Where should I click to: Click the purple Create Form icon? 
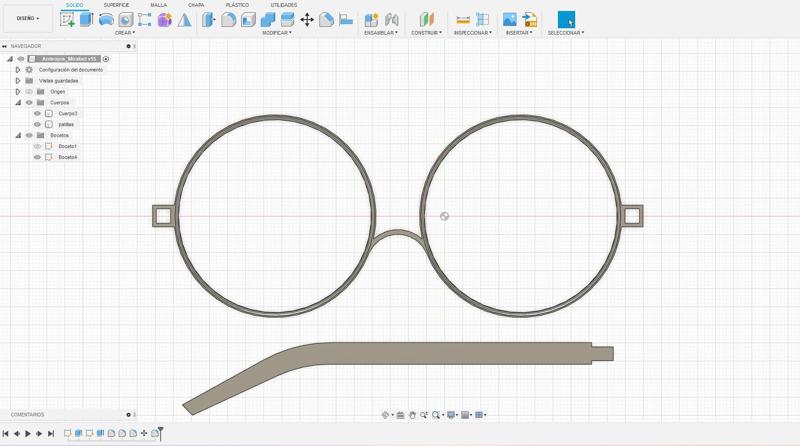pyautogui.click(x=164, y=20)
